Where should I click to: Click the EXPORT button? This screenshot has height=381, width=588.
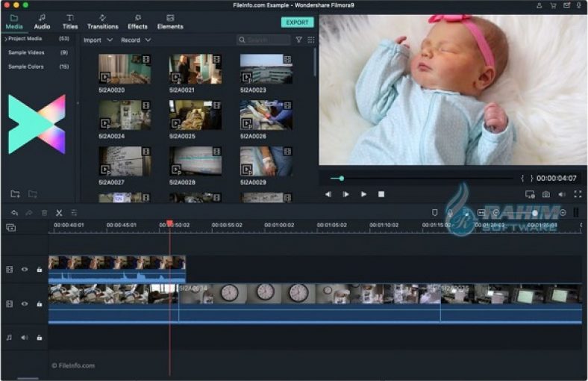click(297, 22)
